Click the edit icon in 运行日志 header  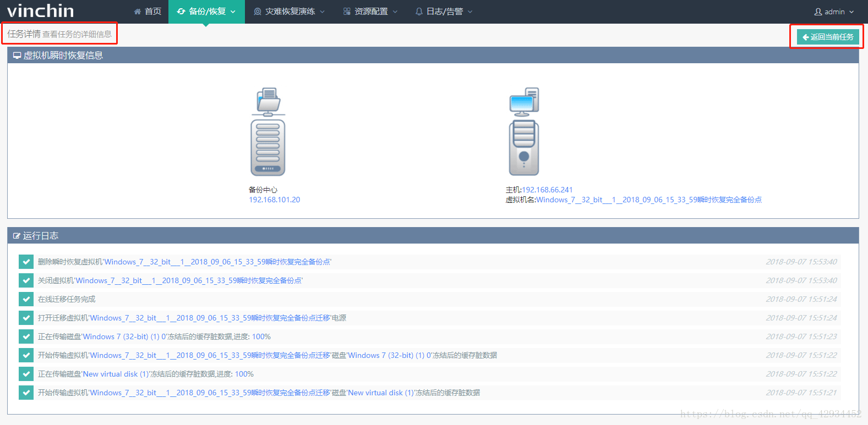[x=17, y=236]
